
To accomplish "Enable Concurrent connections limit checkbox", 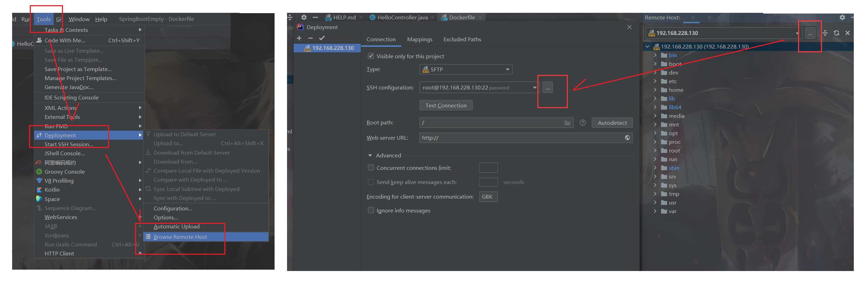I will (x=371, y=168).
